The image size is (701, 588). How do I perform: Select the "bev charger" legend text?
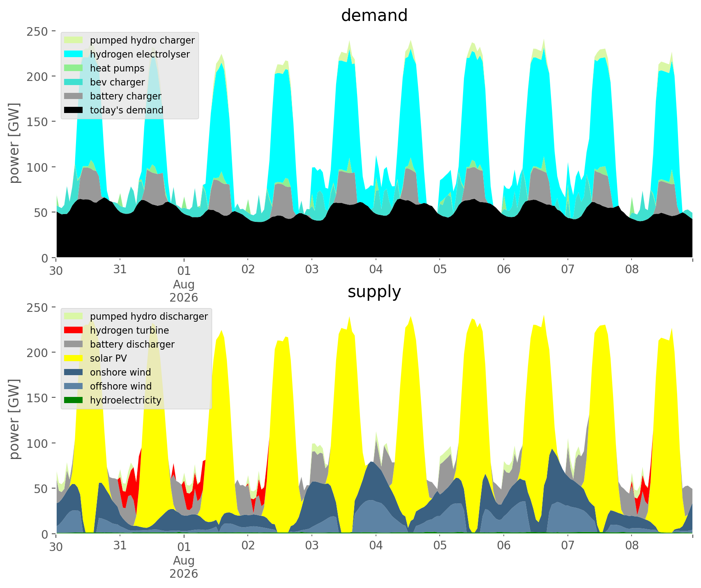pos(118,83)
